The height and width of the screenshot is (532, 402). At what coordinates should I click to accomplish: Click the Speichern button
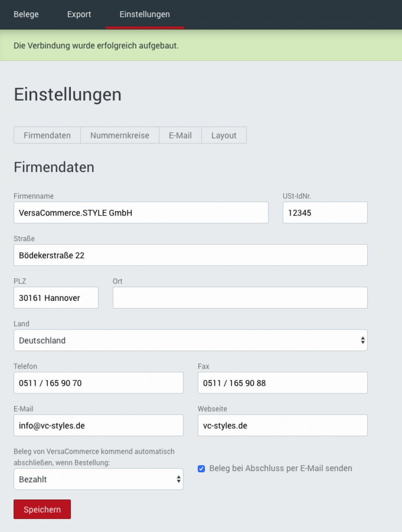pos(42,510)
